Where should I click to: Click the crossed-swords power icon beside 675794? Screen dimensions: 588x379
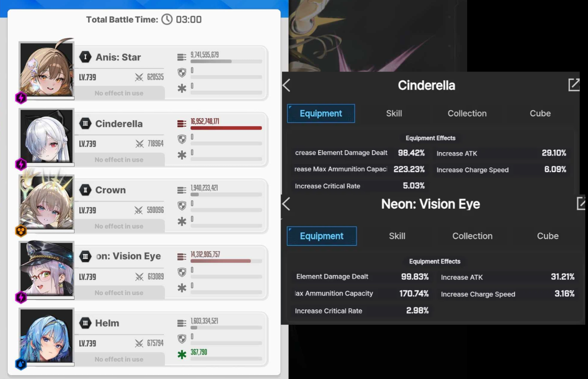139,344
